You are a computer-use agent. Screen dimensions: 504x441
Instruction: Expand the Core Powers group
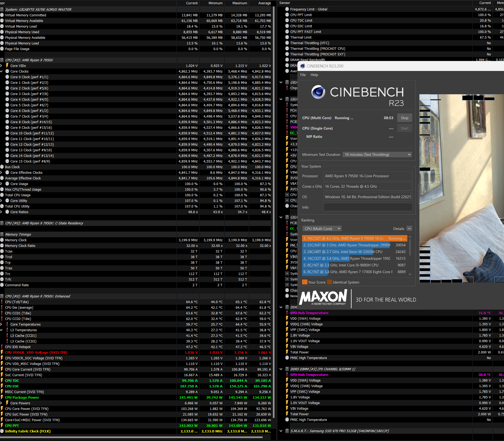(1, 403)
